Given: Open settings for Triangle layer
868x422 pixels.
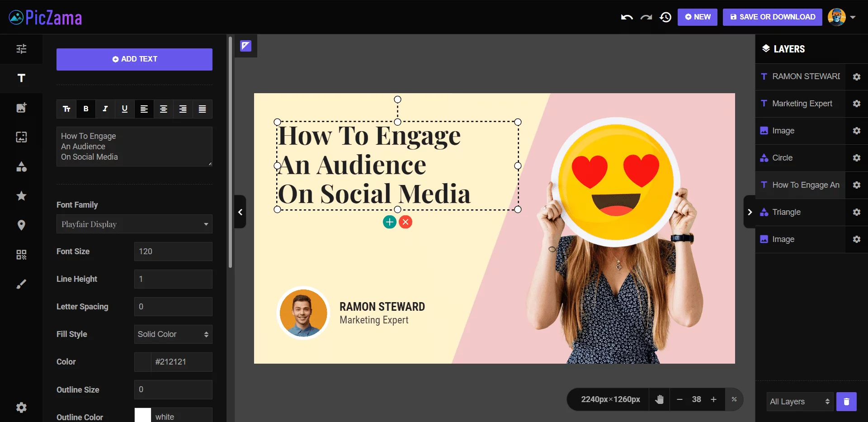Looking at the screenshot, I should [x=857, y=212].
